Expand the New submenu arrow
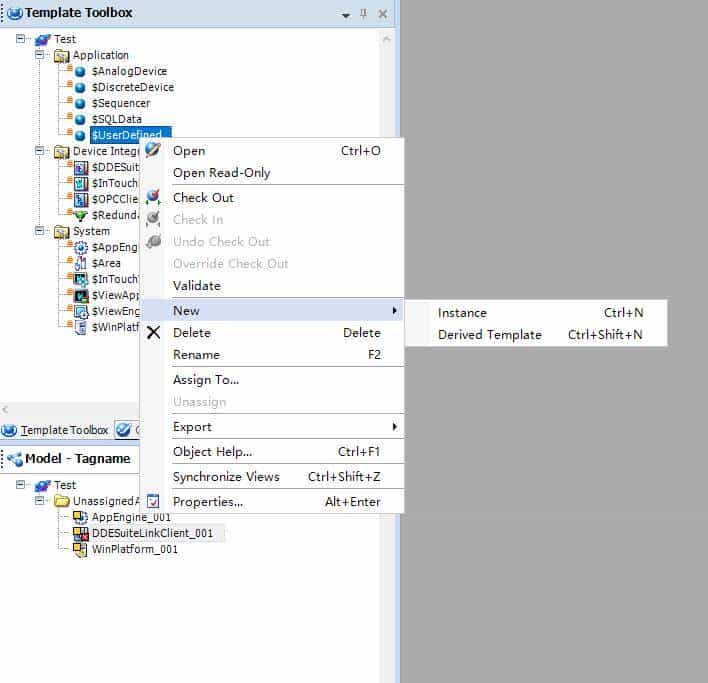Image resolution: width=708 pixels, height=683 pixels. coord(395,311)
